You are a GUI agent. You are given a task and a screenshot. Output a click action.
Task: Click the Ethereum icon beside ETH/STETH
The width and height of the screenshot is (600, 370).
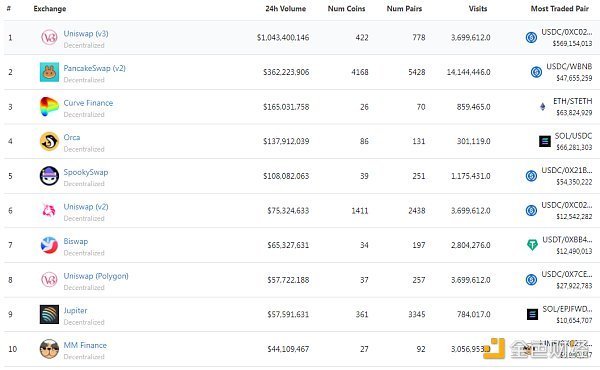(543, 106)
